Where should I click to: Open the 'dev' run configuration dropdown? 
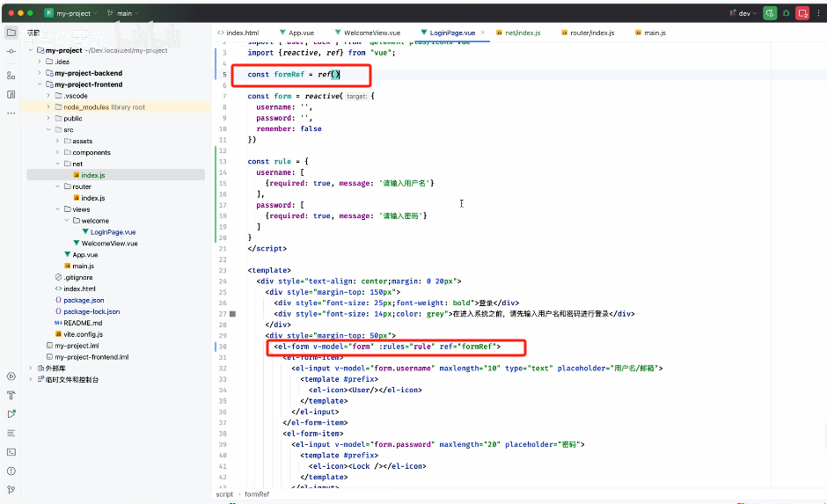tap(743, 13)
